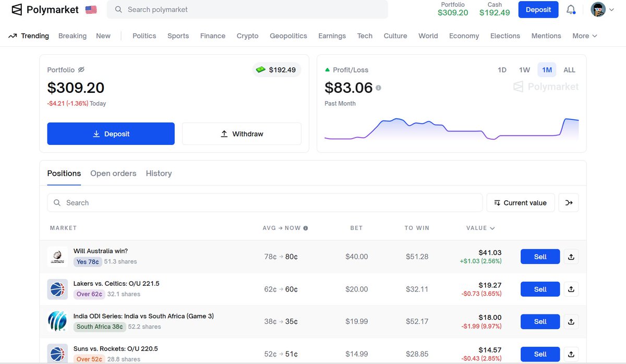Select ALL profit range
Screen dimensions: 626x364
(x=570, y=70)
